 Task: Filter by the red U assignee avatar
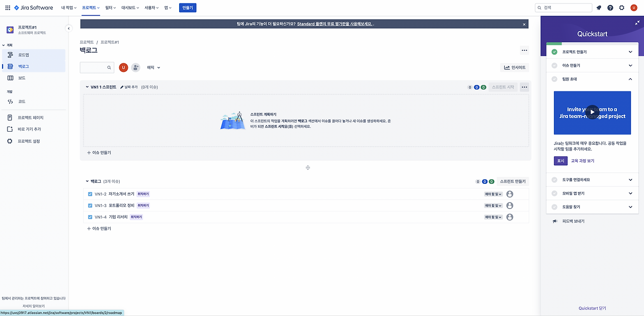[123, 67]
